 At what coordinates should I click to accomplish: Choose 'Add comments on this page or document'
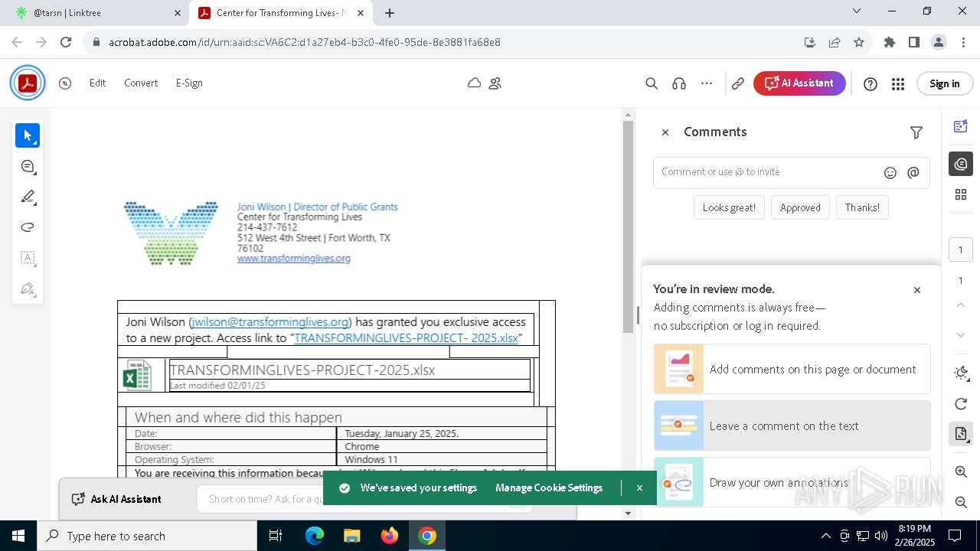(x=792, y=369)
